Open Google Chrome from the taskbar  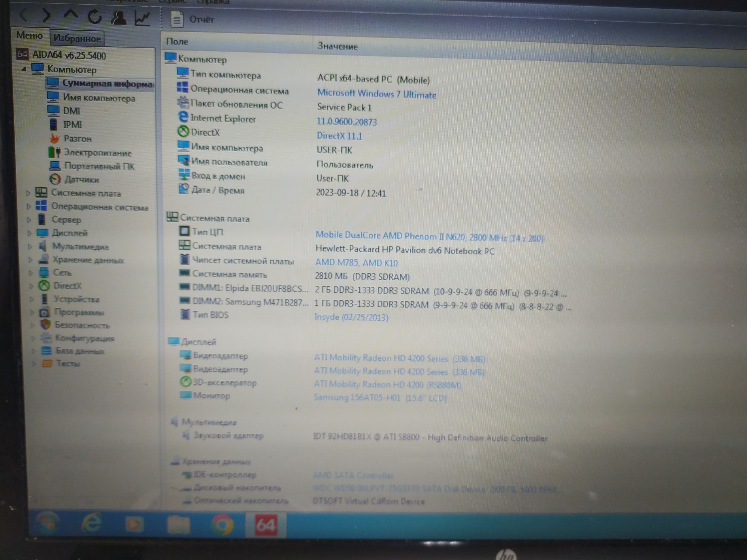222,525
